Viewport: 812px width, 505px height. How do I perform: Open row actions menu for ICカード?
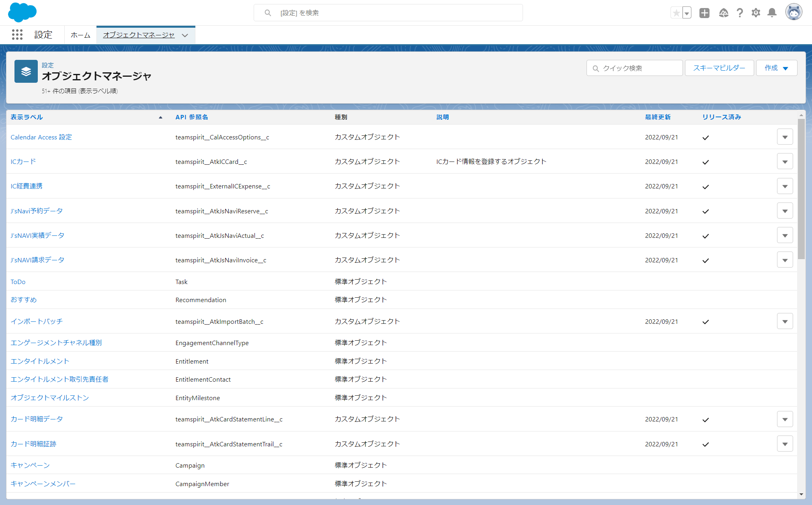(x=785, y=162)
